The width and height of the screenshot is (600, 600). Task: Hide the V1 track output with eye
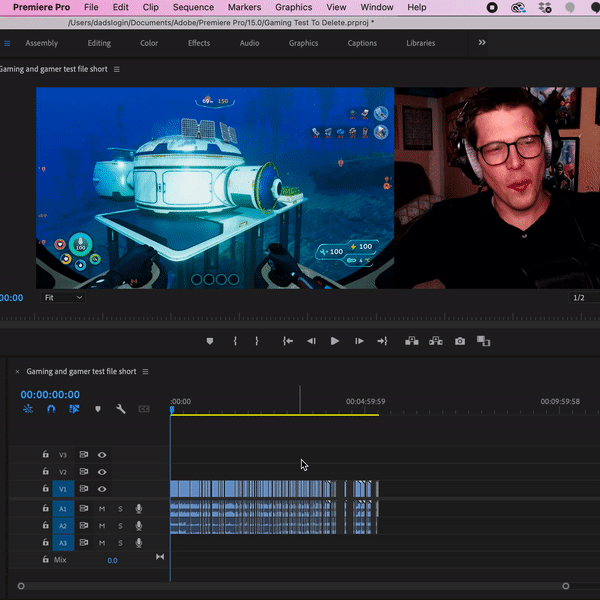click(x=102, y=489)
